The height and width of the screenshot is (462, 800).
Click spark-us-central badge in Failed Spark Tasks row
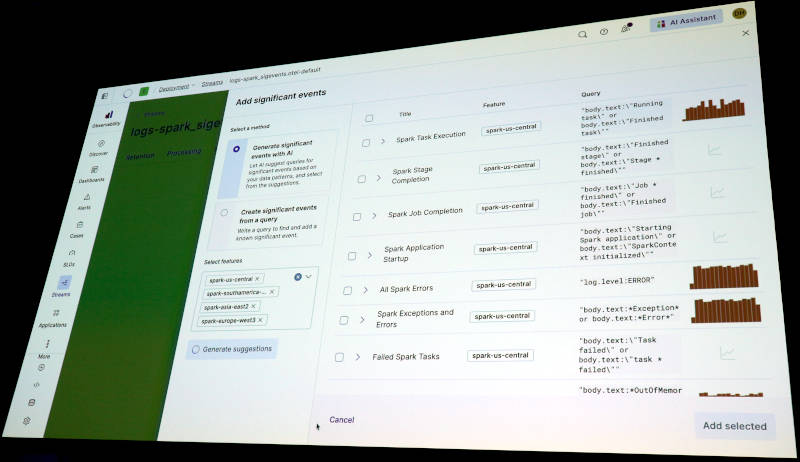tap(500, 355)
